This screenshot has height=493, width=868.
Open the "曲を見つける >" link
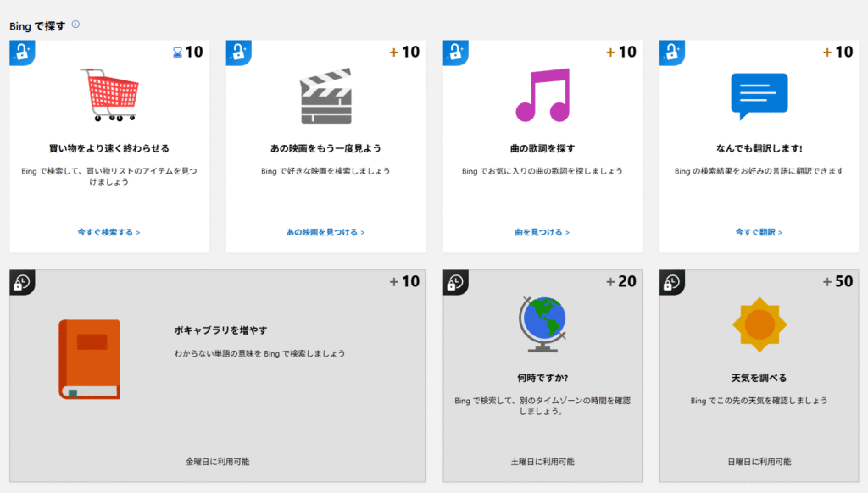pos(542,232)
